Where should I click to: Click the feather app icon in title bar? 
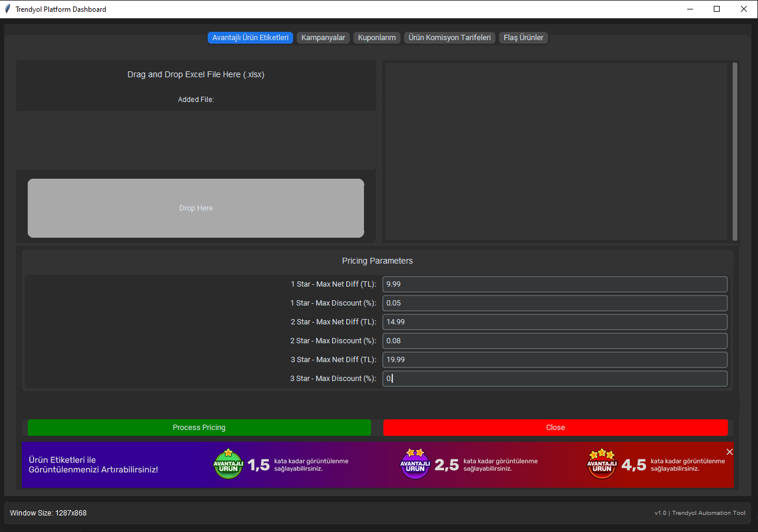tap(8, 9)
